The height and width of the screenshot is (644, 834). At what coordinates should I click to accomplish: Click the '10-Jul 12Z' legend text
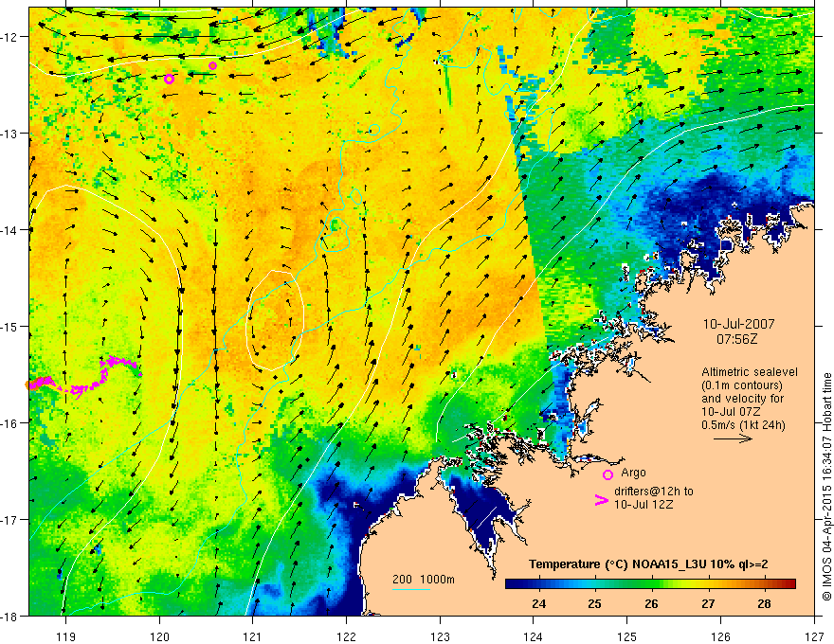click(644, 504)
